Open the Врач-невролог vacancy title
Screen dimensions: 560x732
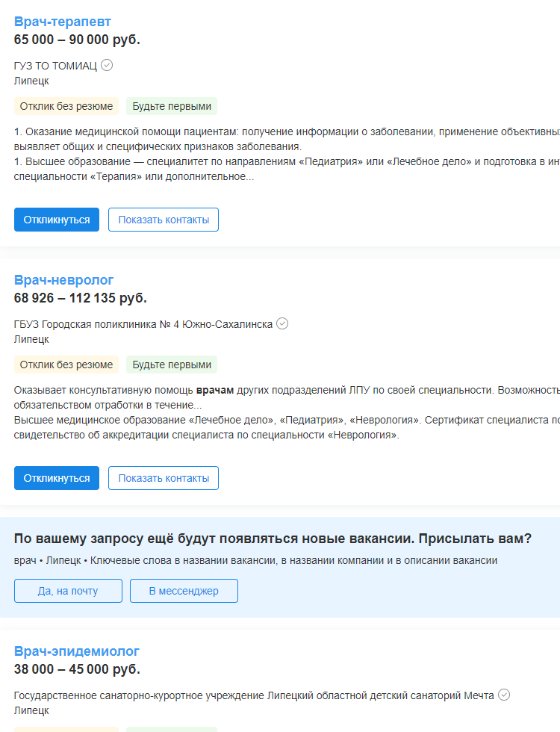coord(64,280)
